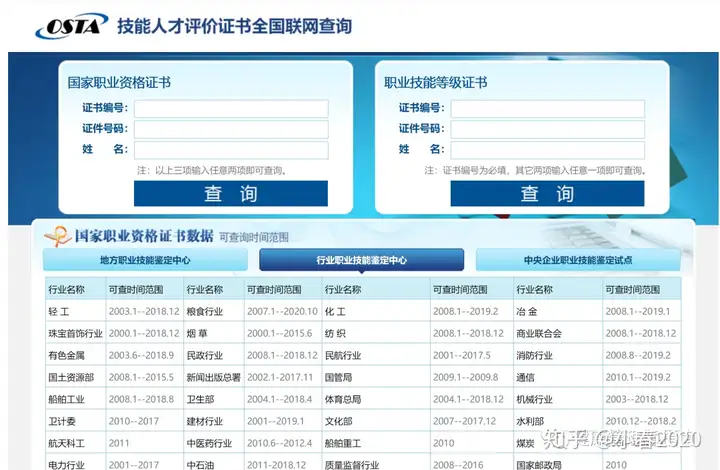The image size is (720, 470).
Task: Click the 国家职业资格证书数据 heading
Action: (144, 236)
